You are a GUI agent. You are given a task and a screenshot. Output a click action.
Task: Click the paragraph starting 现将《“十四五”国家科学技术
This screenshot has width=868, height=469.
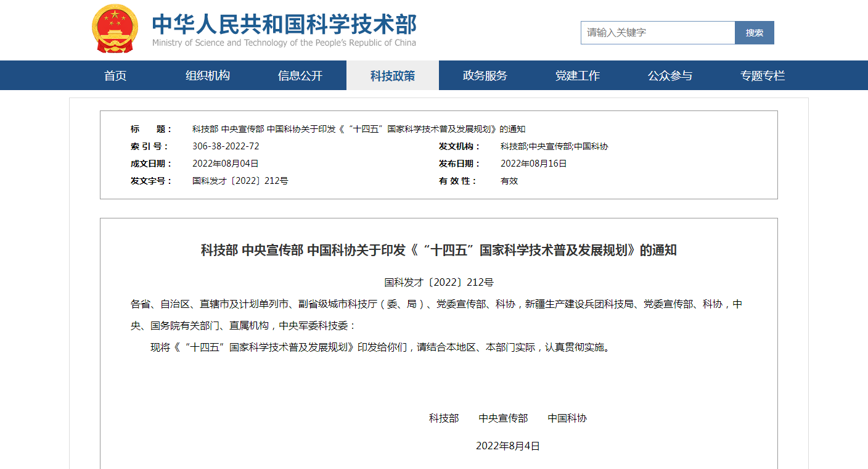(382, 347)
